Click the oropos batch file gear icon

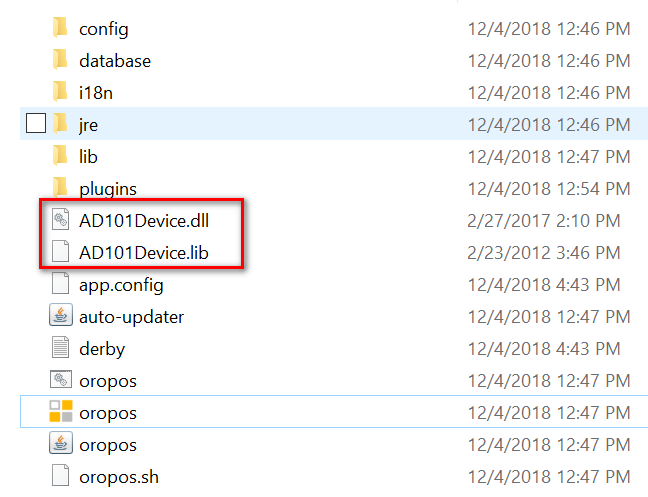(61, 379)
